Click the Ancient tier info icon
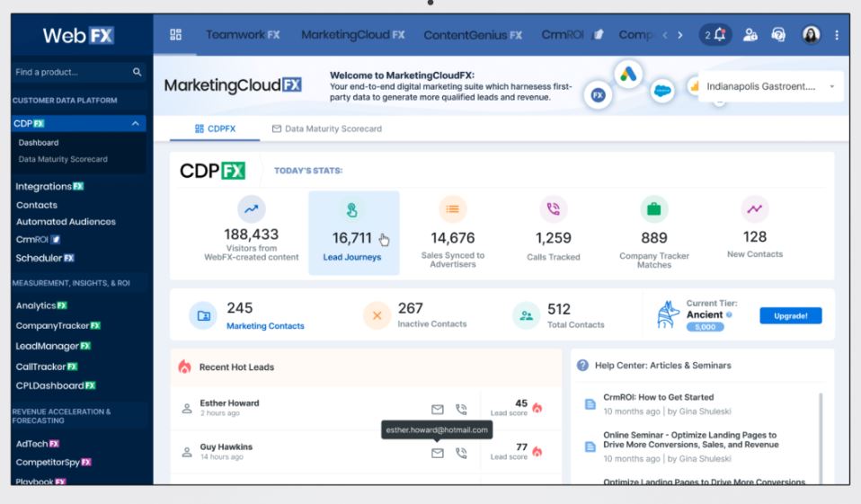This screenshot has height=504, width=861. coord(729,314)
